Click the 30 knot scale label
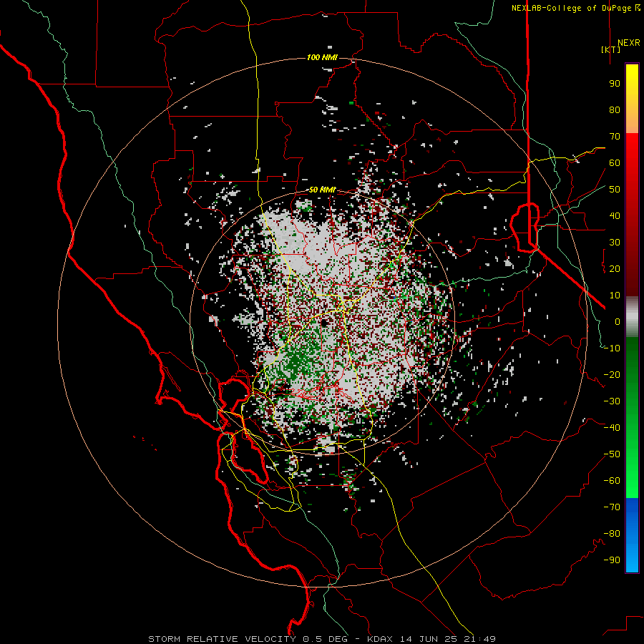This screenshot has height=644, width=644. [x=615, y=243]
